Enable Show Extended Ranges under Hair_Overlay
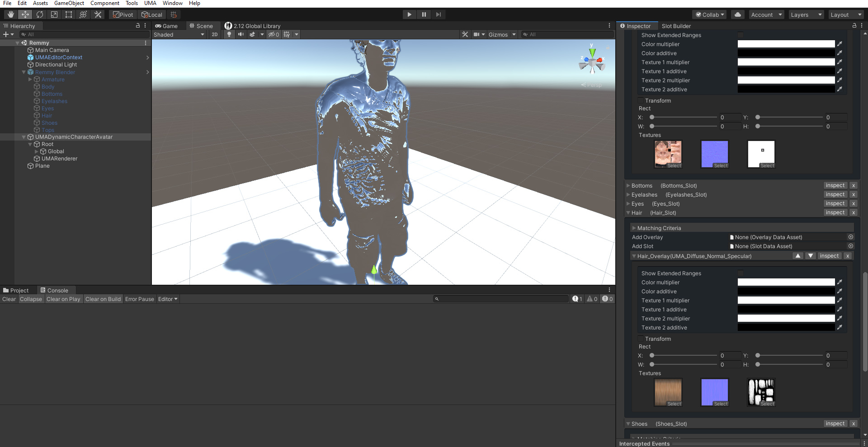Image resolution: width=868 pixels, height=447 pixels. tap(741, 273)
